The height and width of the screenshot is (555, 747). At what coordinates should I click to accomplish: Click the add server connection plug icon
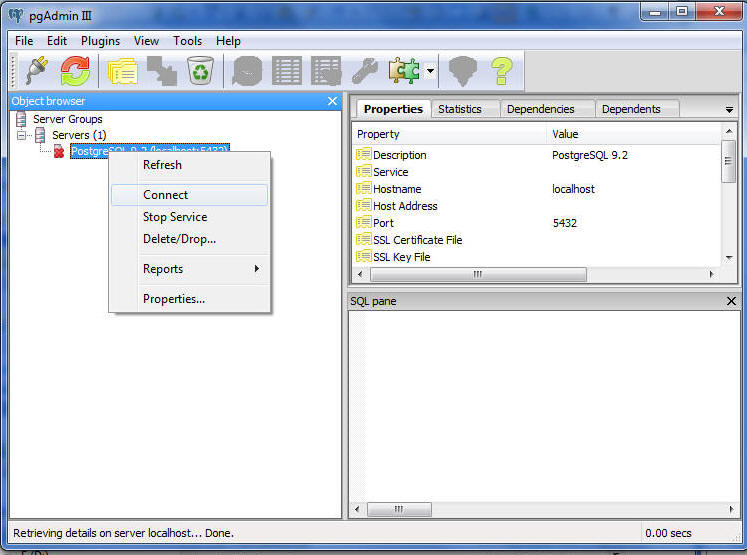(37, 70)
